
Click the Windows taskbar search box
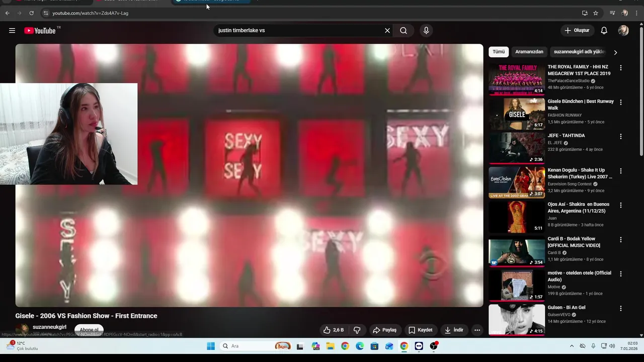(256, 346)
